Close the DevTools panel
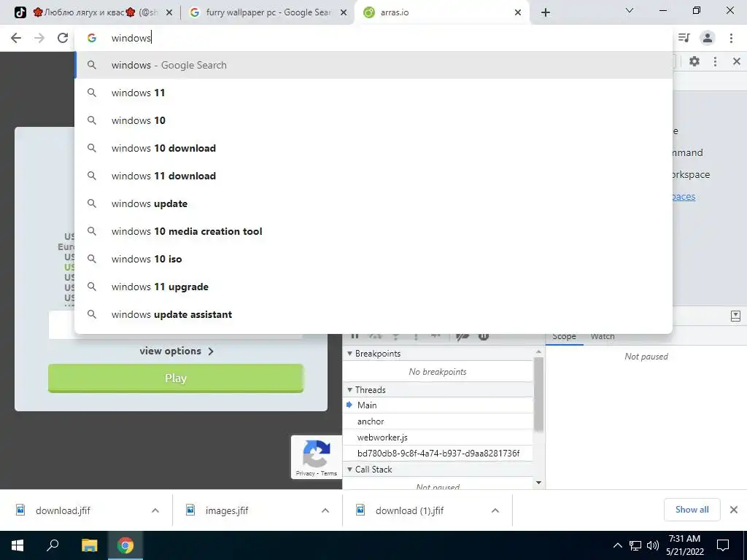The image size is (747, 560). click(737, 61)
